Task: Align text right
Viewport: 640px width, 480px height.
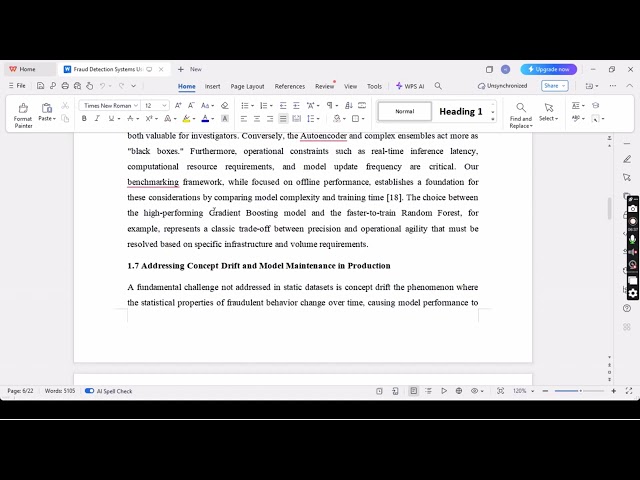Action: coord(270,119)
